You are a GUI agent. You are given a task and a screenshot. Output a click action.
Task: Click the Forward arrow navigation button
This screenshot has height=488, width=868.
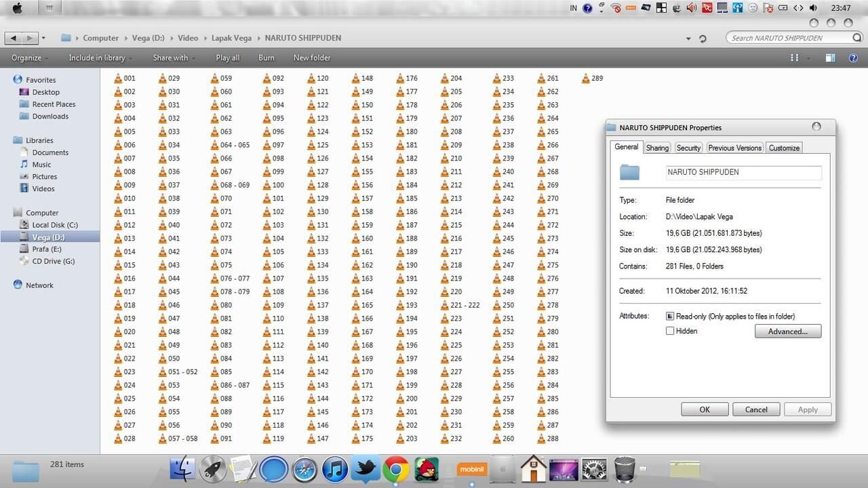[x=31, y=38]
